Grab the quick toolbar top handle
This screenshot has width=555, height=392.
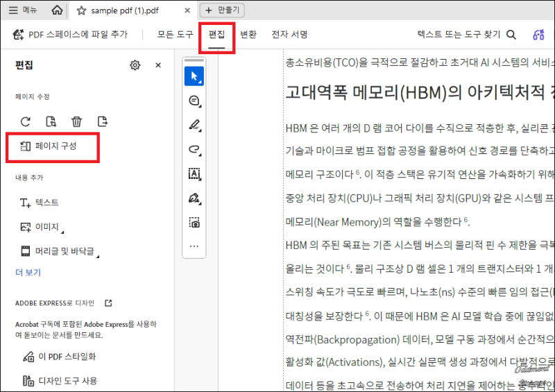click(x=194, y=60)
